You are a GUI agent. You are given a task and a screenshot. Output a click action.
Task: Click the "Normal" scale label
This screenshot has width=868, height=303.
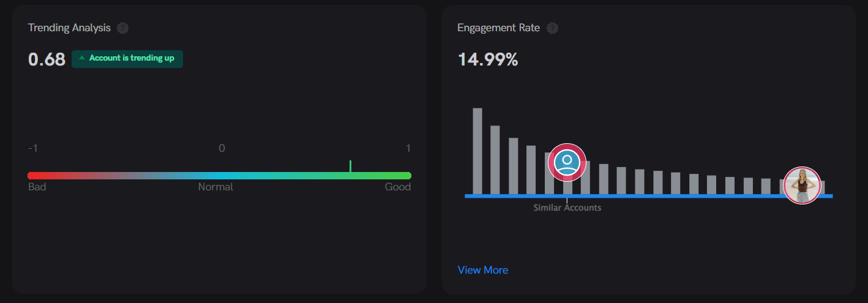point(215,187)
